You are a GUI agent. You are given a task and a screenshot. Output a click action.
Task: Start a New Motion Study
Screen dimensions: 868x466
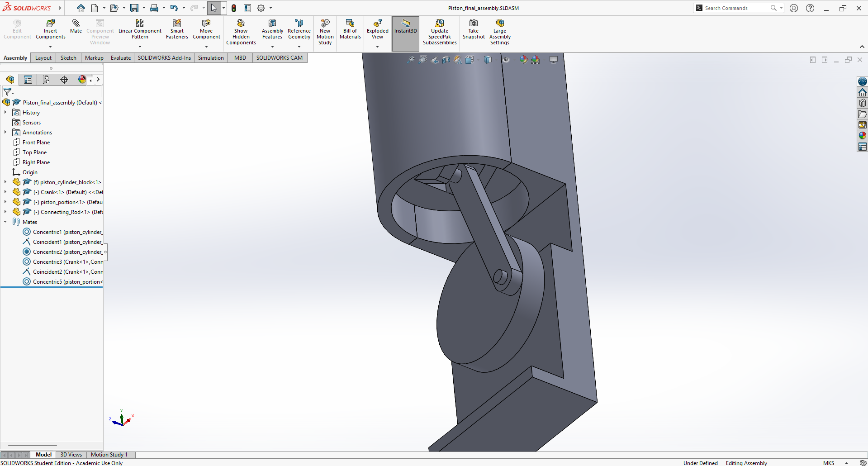coord(325,32)
